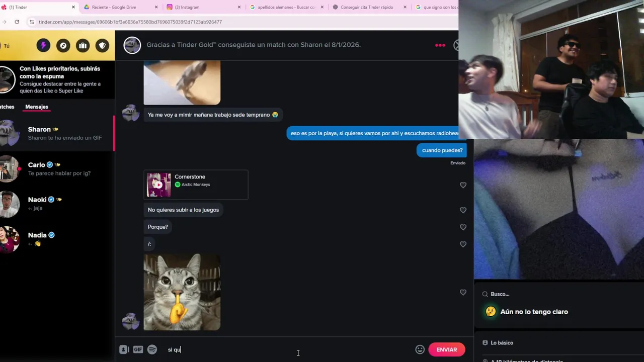Close the 'Conseguir cita Tinder rápido' tab
The width and height of the screenshot is (644, 362).
point(405,7)
